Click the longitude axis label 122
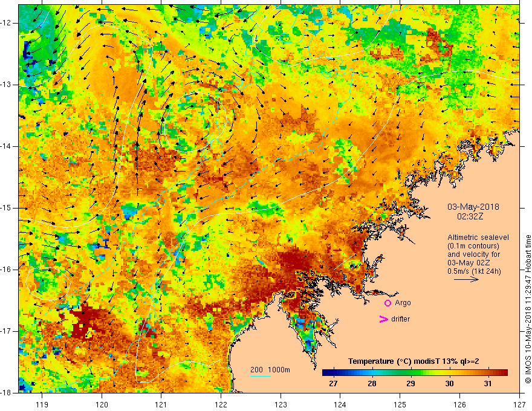532x411 pixels. pos(221,404)
